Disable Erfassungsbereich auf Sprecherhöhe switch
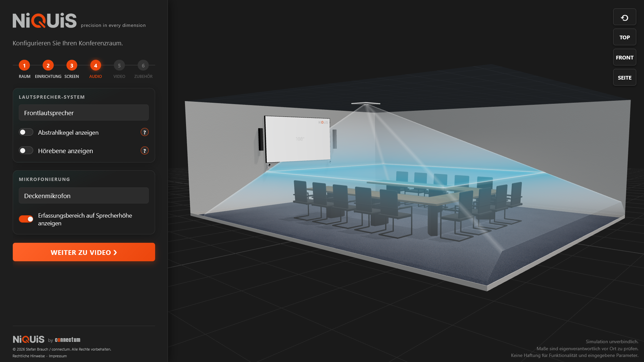 [26, 219]
